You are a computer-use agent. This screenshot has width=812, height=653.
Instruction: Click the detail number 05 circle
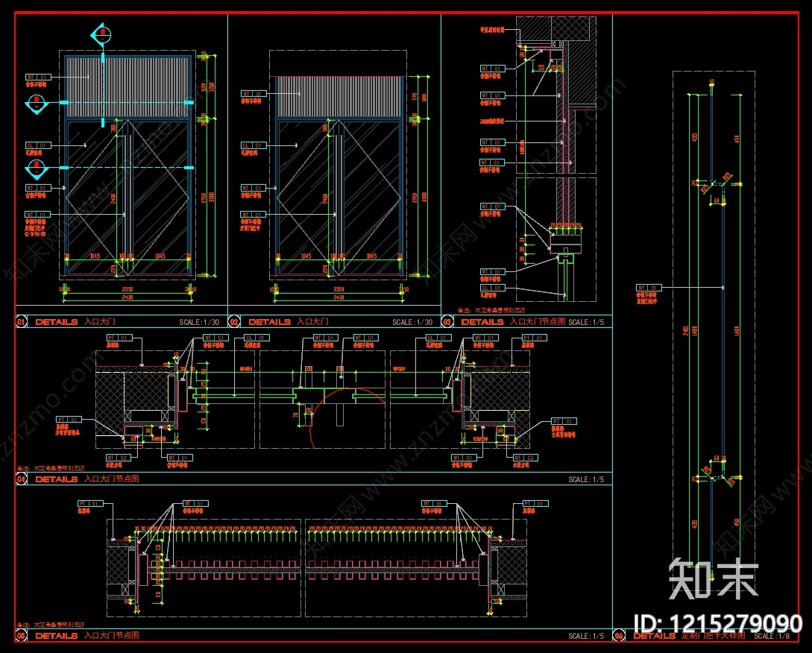coord(21,635)
